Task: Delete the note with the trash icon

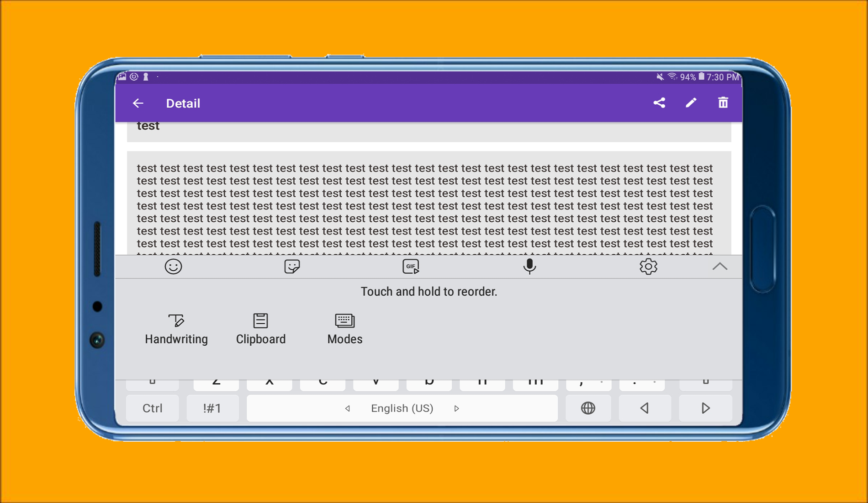Action: pyautogui.click(x=723, y=103)
